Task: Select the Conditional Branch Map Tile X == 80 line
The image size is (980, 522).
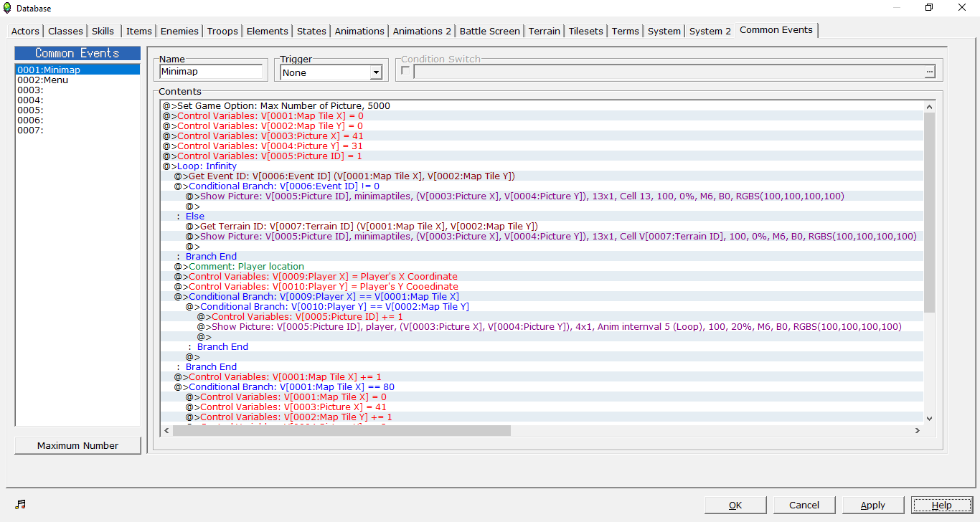Action: (542, 386)
